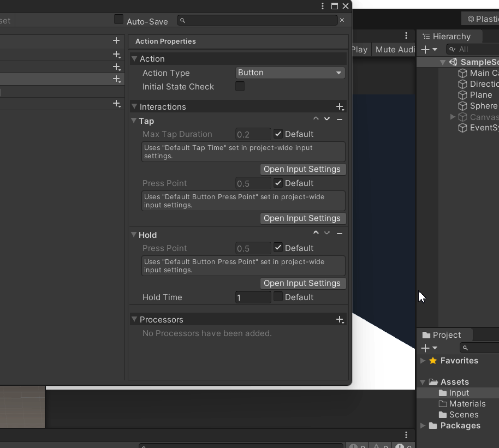
Task: Remove the Tap interaction with minus icon
Action: (340, 120)
